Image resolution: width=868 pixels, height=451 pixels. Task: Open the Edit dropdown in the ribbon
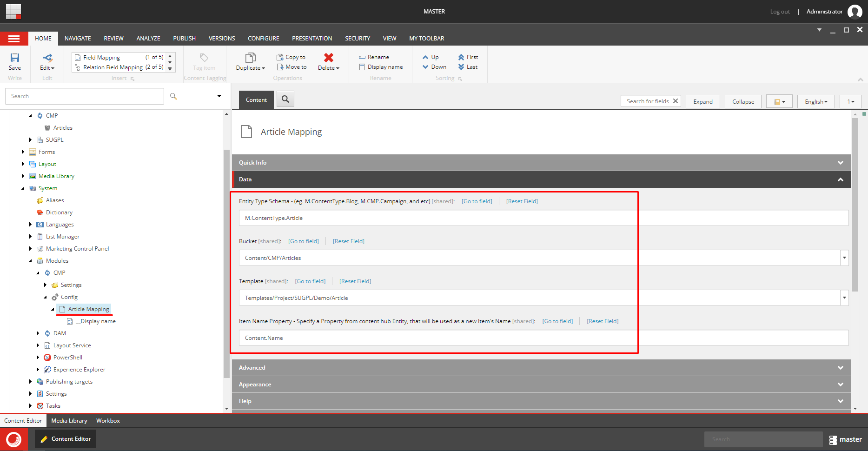tap(47, 68)
